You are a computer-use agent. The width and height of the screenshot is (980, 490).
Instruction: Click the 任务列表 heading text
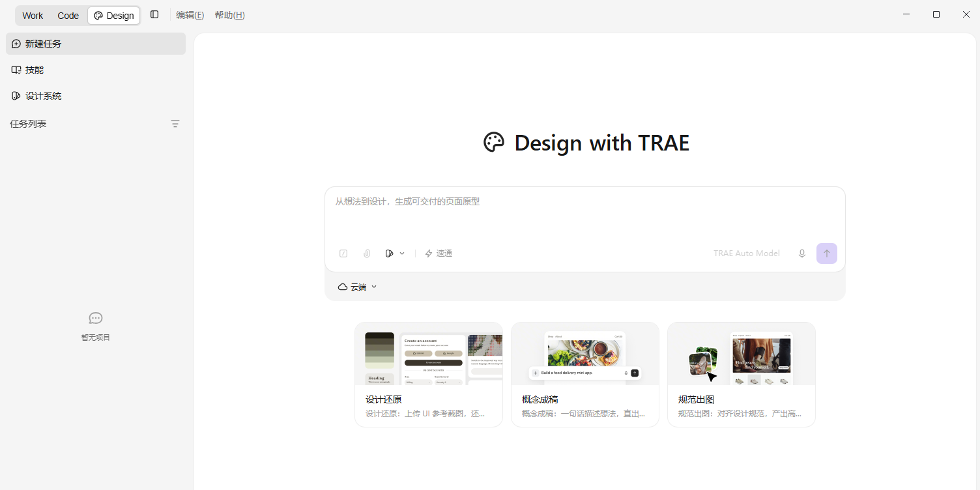[x=28, y=124]
